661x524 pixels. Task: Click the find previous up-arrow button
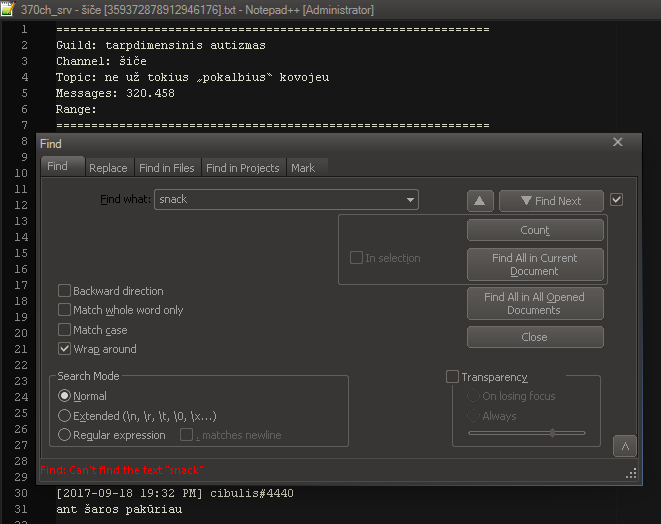click(x=480, y=201)
